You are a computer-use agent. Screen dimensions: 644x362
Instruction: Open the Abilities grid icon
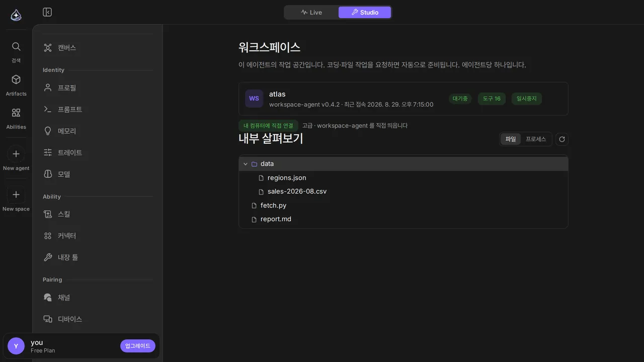[16, 113]
